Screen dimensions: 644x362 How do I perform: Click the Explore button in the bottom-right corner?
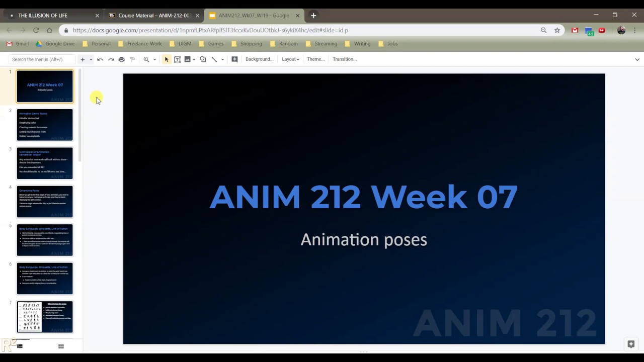pos(631,344)
